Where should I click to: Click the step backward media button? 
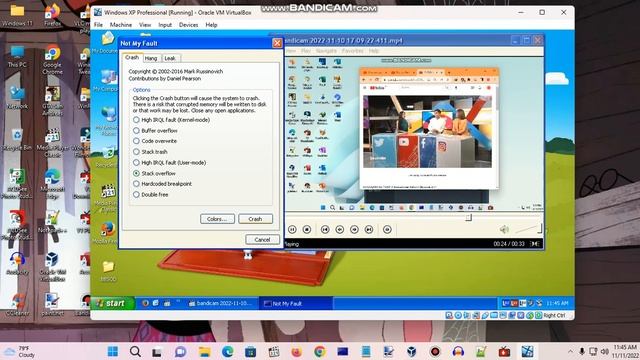click(340, 230)
